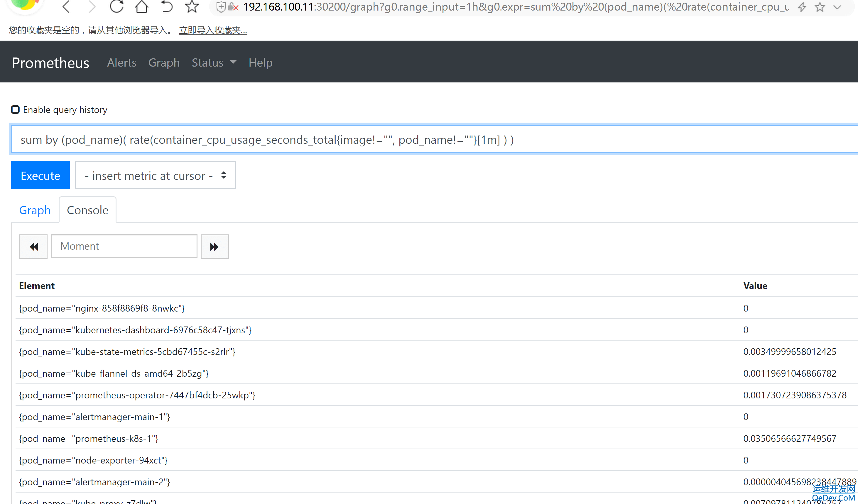Click value 0.00349999658012425
The height and width of the screenshot is (504, 858).
[x=790, y=351]
